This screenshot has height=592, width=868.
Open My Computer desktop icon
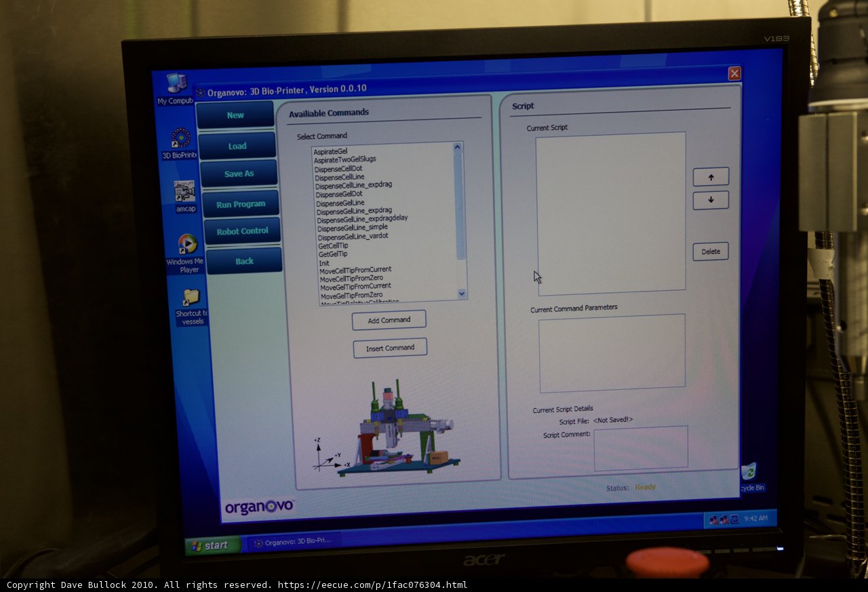pyautogui.click(x=175, y=88)
